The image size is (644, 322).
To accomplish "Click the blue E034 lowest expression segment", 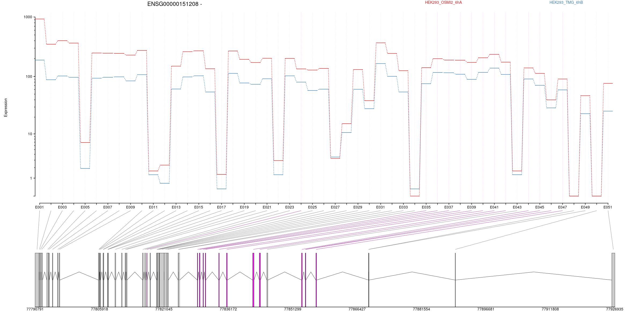I will (x=415, y=189).
